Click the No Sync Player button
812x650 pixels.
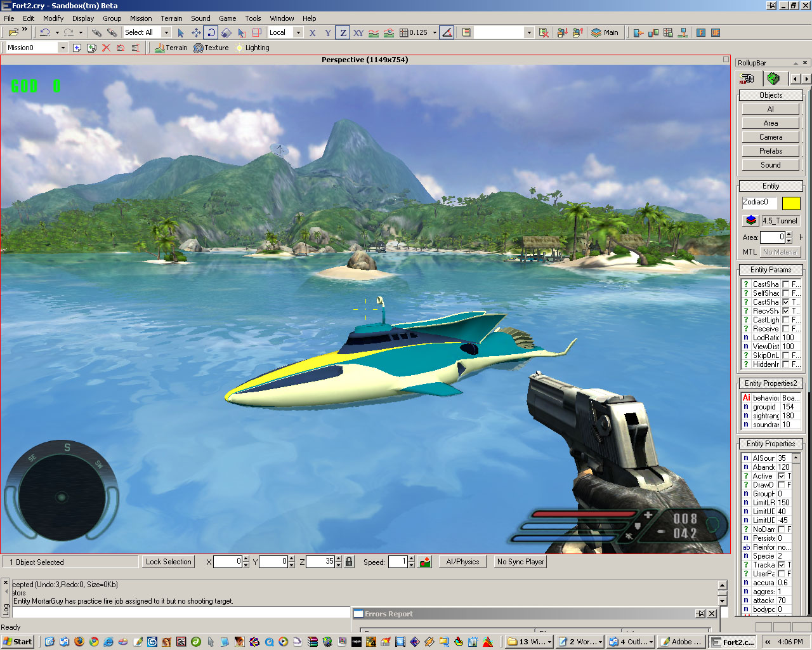pyautogui.click(x=520, y=562)
